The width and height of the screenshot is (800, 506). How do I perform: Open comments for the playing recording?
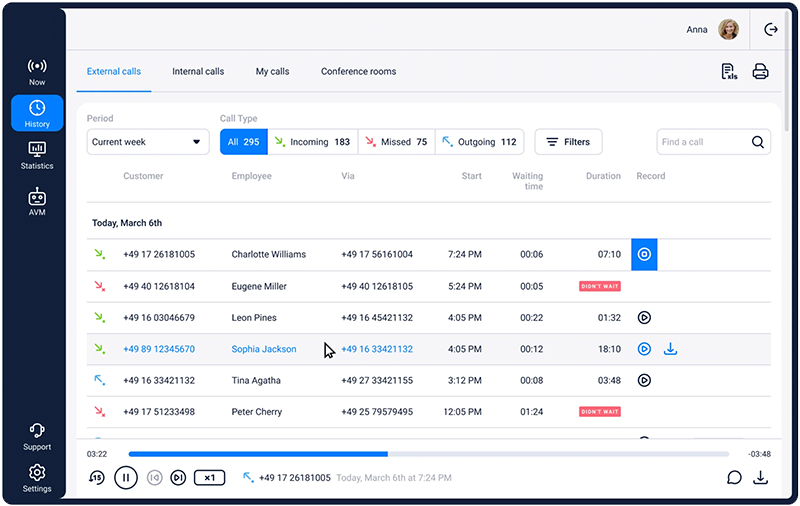tap(734, 477)
